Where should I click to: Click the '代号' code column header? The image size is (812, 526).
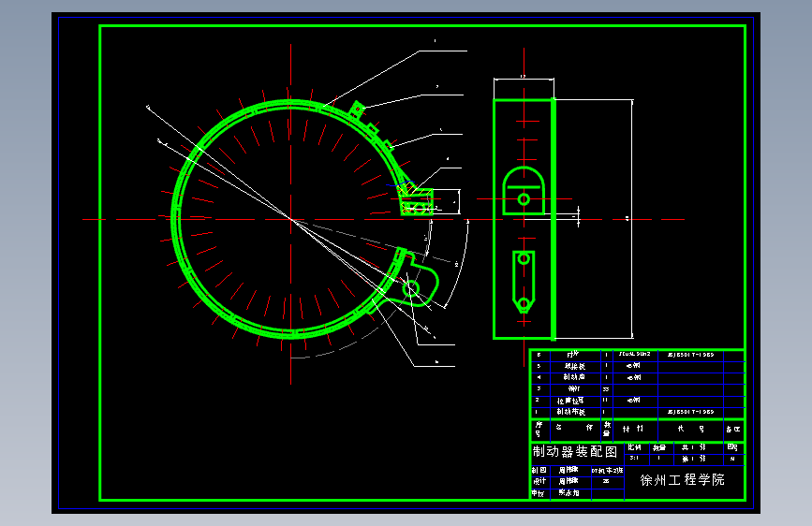(691, 429)
